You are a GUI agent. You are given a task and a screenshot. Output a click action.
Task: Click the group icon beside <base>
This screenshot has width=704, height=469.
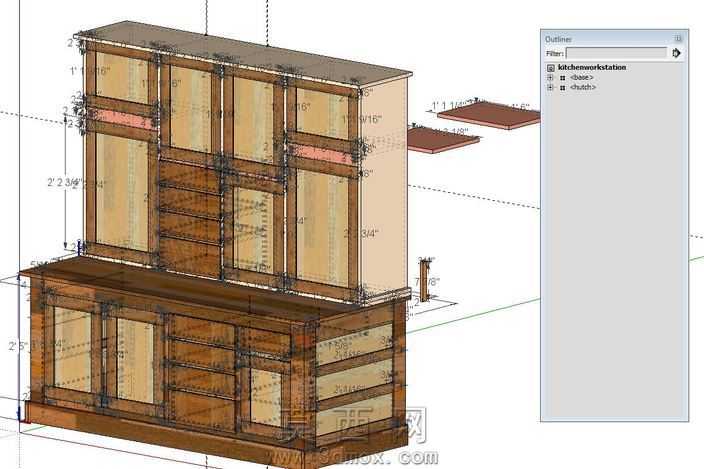pos(563,78)
